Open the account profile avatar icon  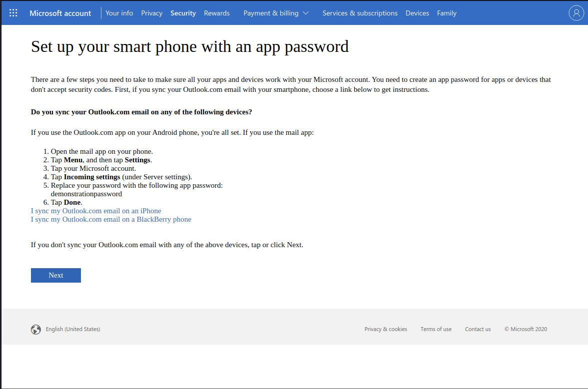click(x=576, y=13)
